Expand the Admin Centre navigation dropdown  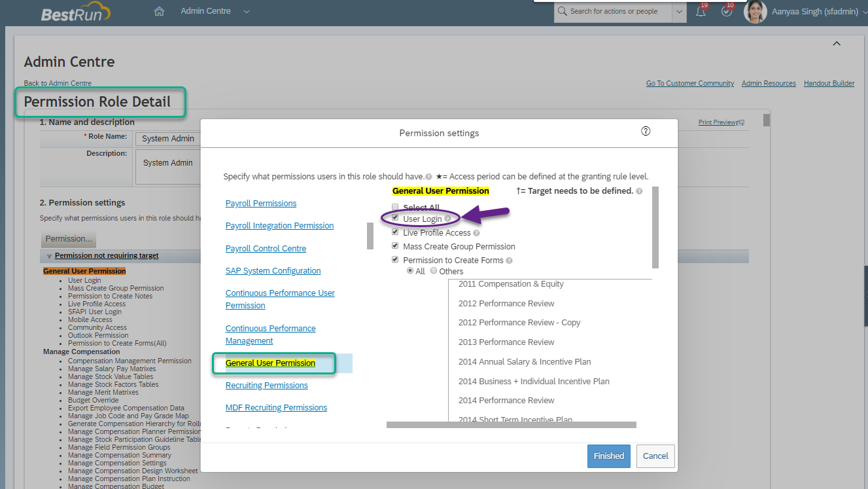tap(246, 12)
